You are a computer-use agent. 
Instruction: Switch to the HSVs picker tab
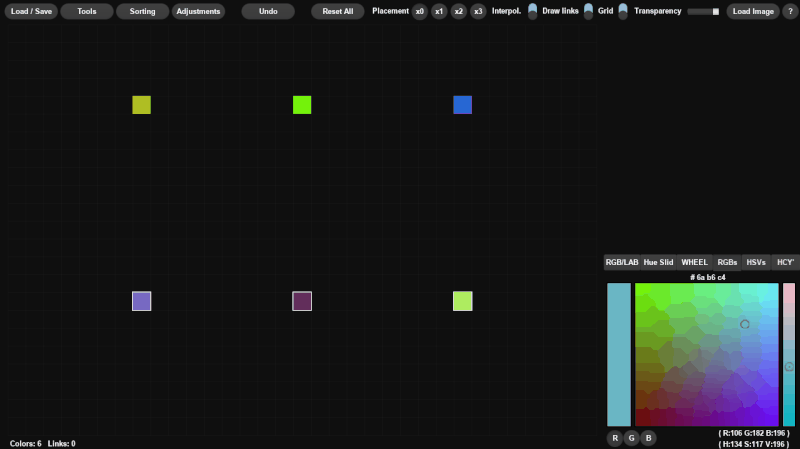click(756, 262)
